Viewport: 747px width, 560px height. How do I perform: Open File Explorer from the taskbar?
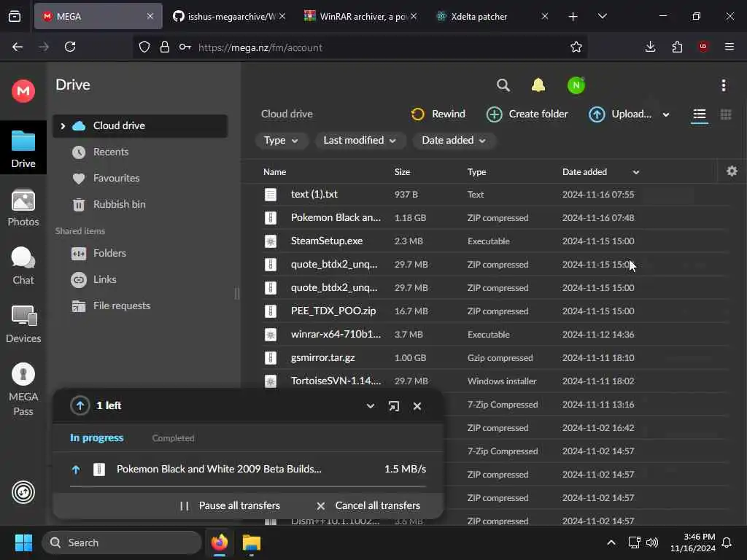[x=252, y=542]
